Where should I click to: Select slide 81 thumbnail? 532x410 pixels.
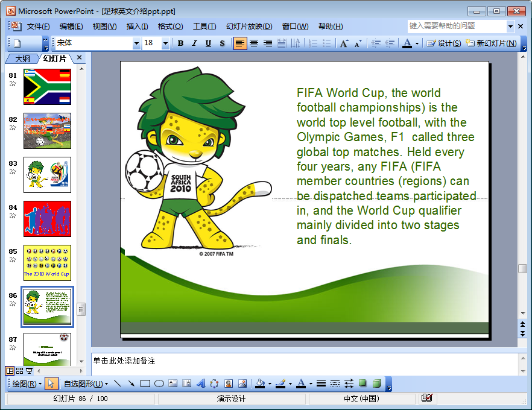[47, 87]
